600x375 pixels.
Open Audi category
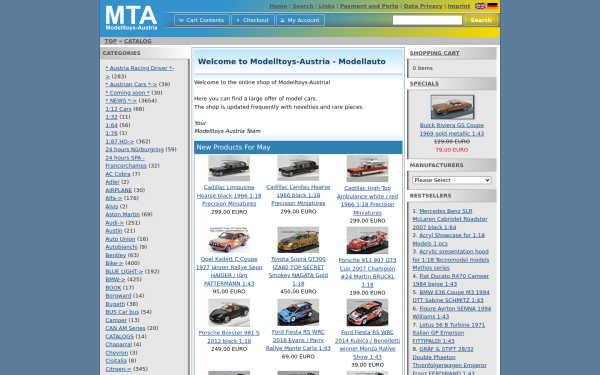tap(114, 223)
